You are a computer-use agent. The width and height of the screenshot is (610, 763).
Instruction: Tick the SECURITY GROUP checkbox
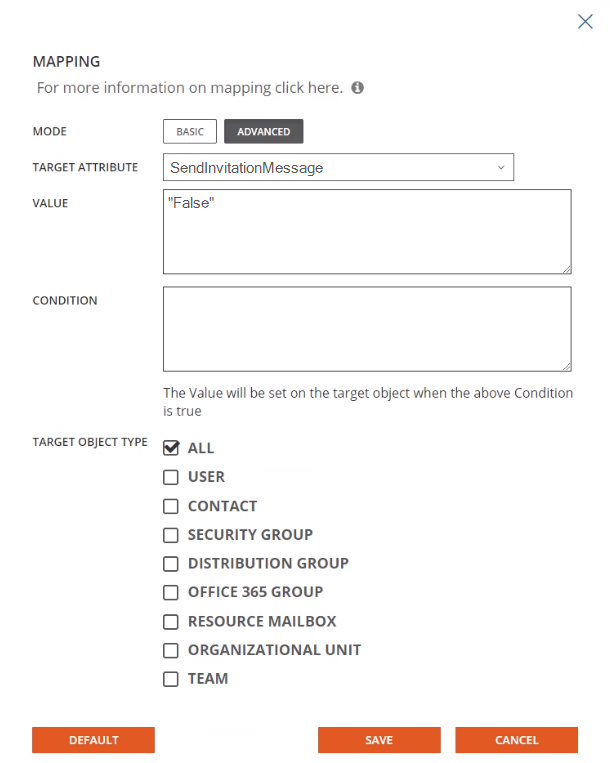[171, 535]
